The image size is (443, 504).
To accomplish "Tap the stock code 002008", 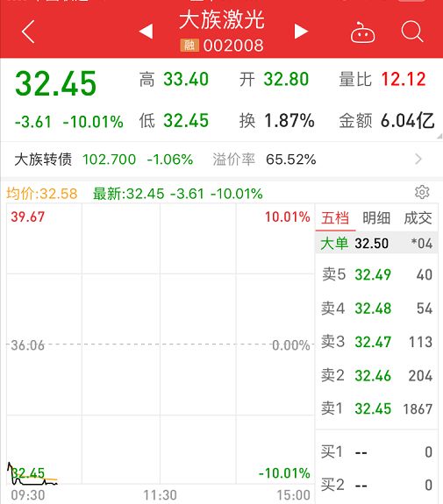I will point(233,46).
